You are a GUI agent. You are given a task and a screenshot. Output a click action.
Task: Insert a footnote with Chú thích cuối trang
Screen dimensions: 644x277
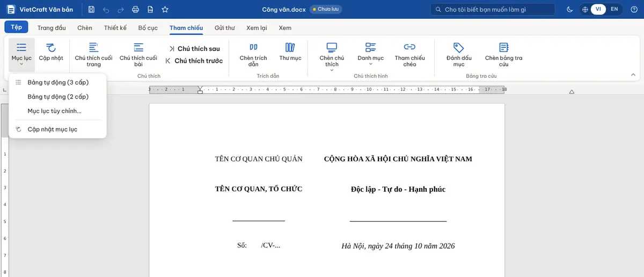pos(93,54)
